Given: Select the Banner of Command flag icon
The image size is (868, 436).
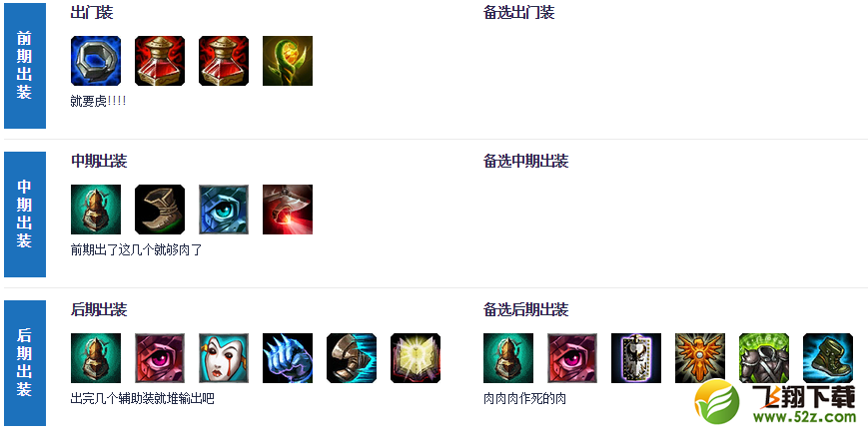Looking at the screenshot, I should click(x=636, y=358).
